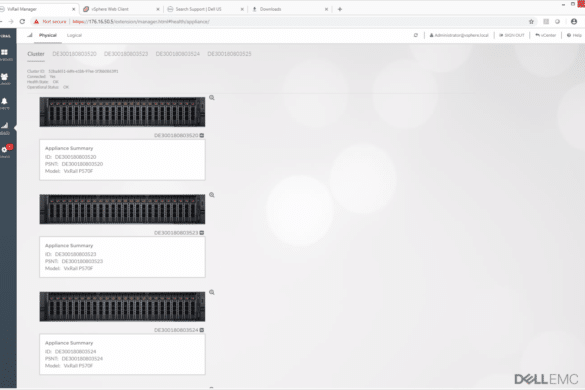Viewport: 585px width, 390px height.
Task: Click the Appliance Summary card for DE300180803524
Action: tap(122, 355)
